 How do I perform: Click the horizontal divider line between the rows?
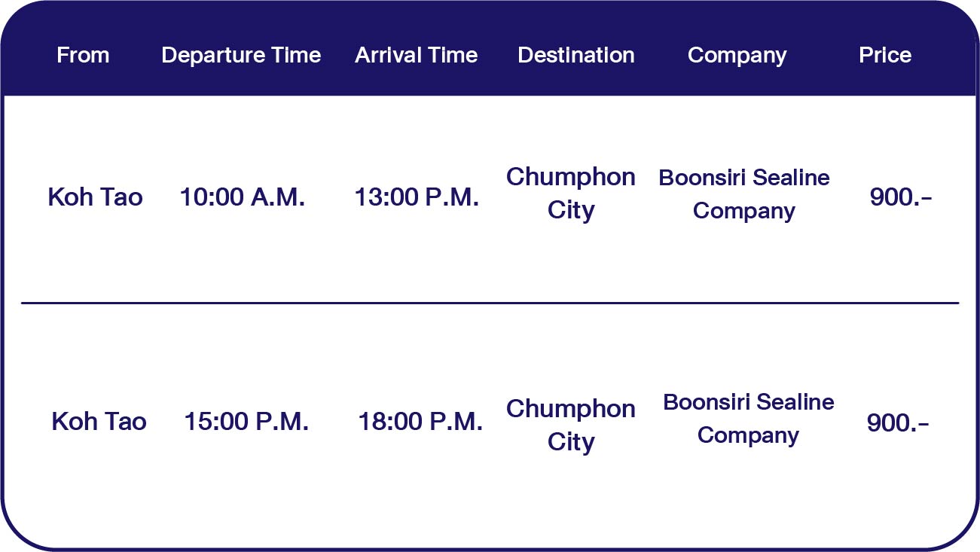pyautogui.click(x=490, y=303)
